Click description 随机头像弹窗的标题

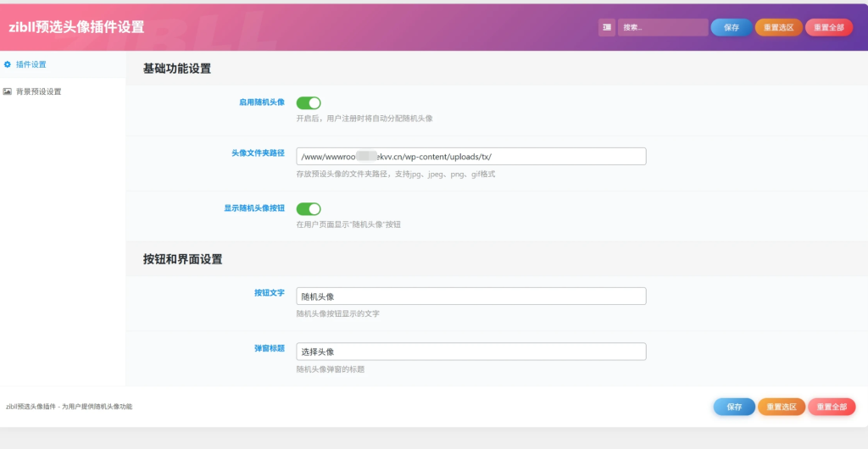331,369
